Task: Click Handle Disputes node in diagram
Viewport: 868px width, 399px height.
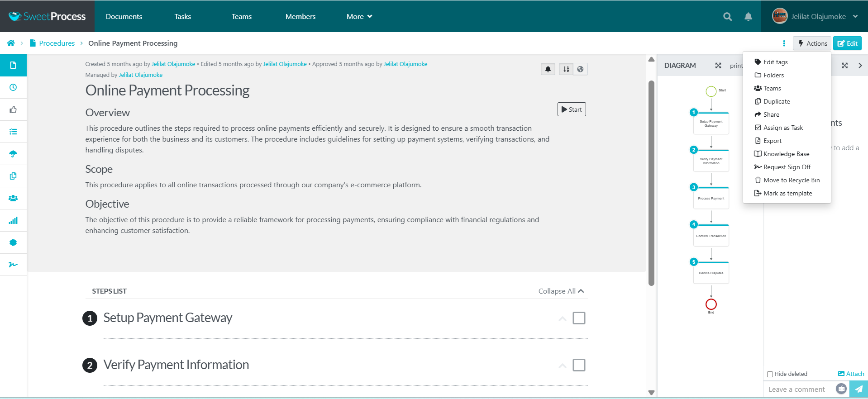Action: point(711,273)
